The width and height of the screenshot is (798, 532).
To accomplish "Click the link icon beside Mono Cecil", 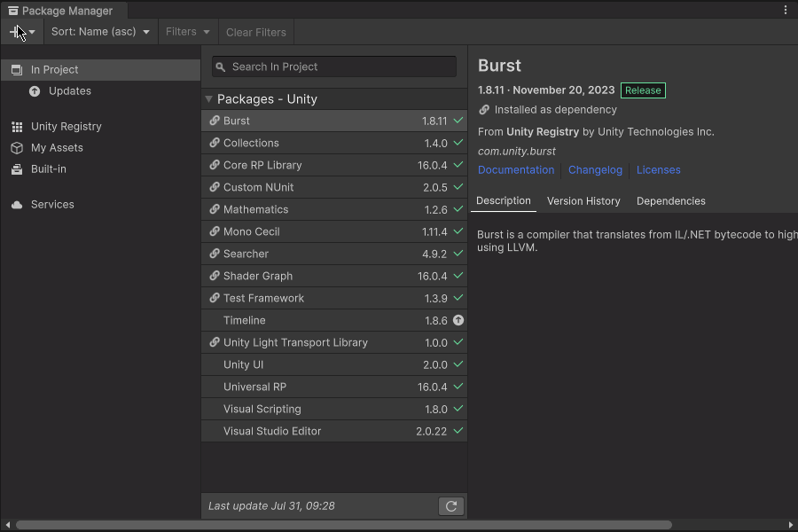I will (x=215, y=231).
